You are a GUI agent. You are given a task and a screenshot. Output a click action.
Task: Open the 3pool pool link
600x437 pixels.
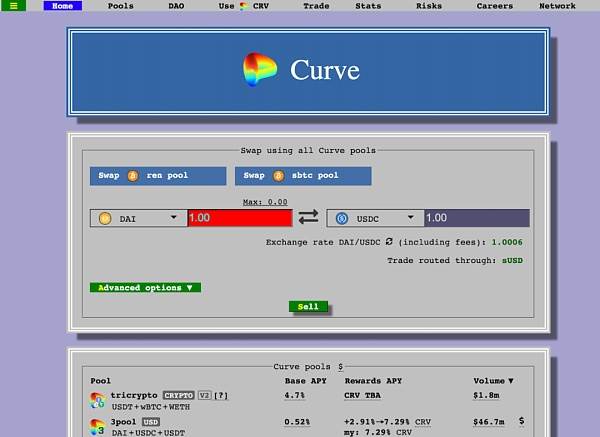pos(123,421)
